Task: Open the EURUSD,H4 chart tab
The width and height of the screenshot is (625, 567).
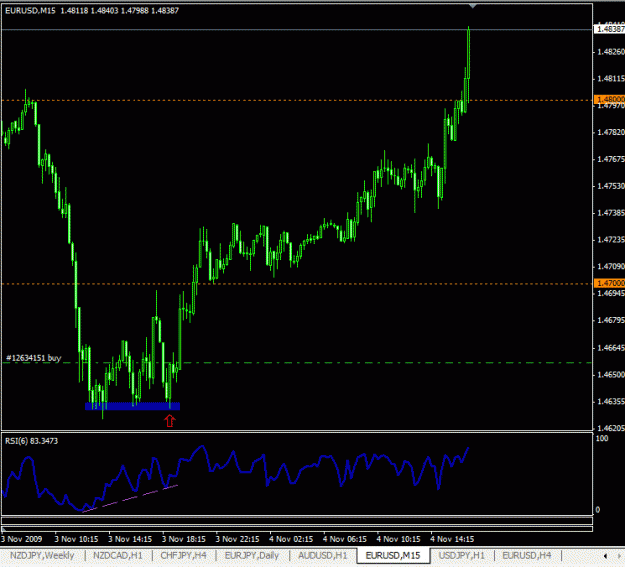Action: (527, 555)
